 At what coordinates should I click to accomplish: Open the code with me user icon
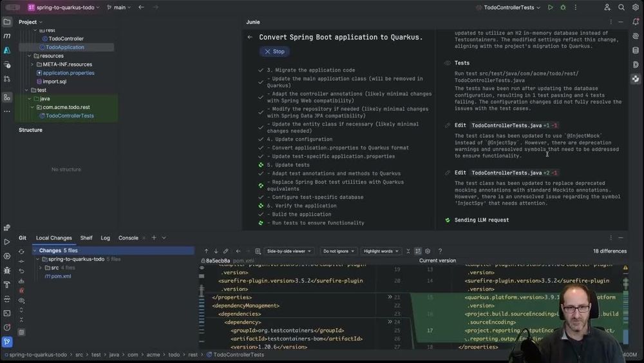click(x=607, y=7)
